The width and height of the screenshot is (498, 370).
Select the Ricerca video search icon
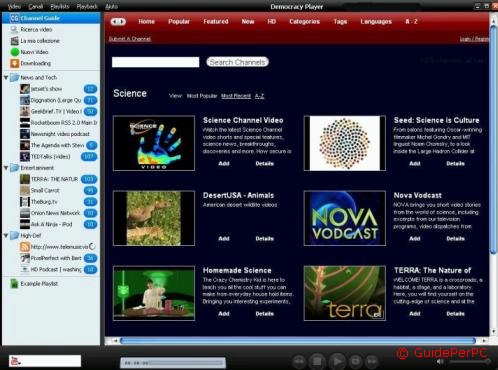tap(14, 29)
